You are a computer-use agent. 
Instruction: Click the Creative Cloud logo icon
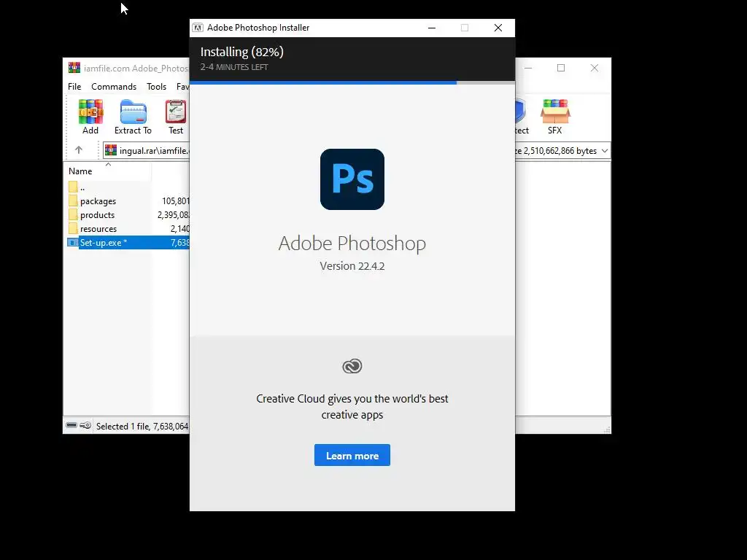click(x=352, y=366)
